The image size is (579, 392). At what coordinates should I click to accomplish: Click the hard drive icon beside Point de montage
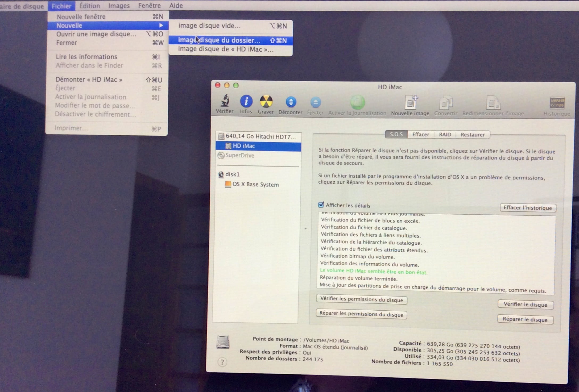(x=223, y=342)
